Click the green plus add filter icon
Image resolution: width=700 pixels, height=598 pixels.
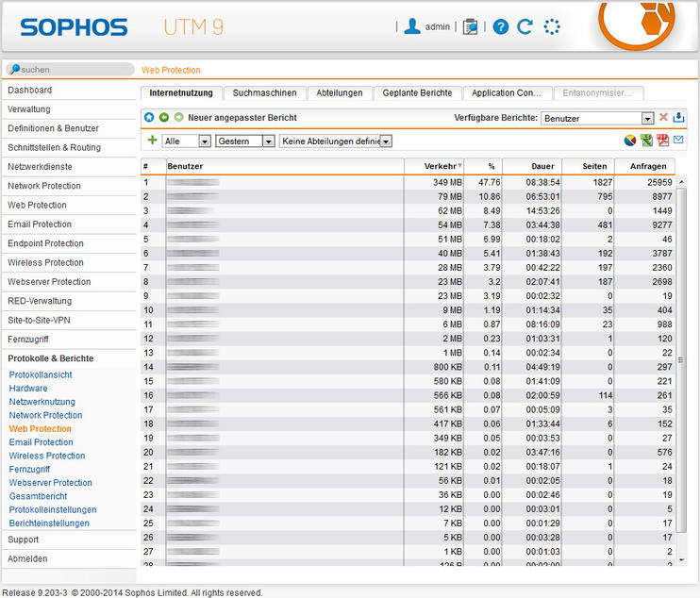coord(153,141)
